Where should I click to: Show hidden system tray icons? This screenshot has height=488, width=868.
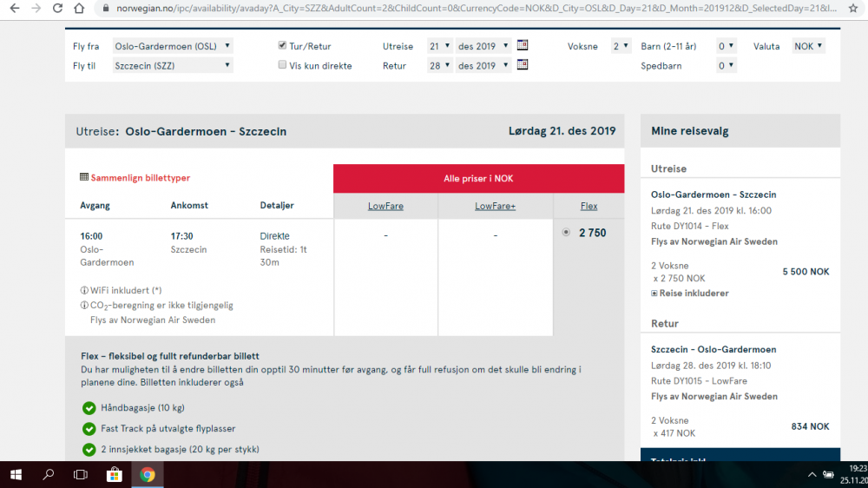click(812, 475)
